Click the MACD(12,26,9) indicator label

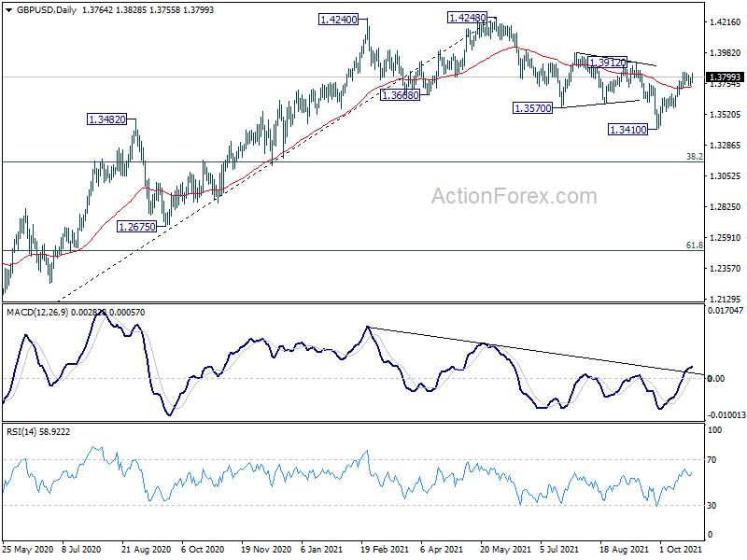37,313
